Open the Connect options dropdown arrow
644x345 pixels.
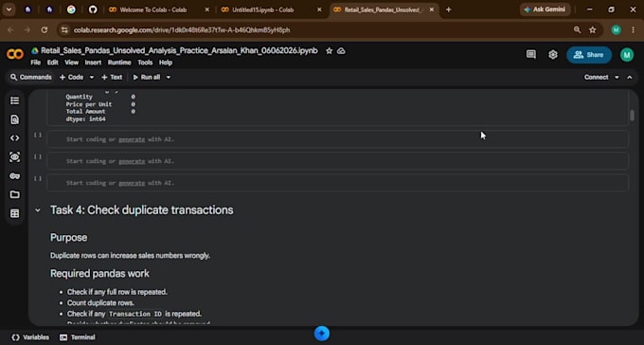617,78
